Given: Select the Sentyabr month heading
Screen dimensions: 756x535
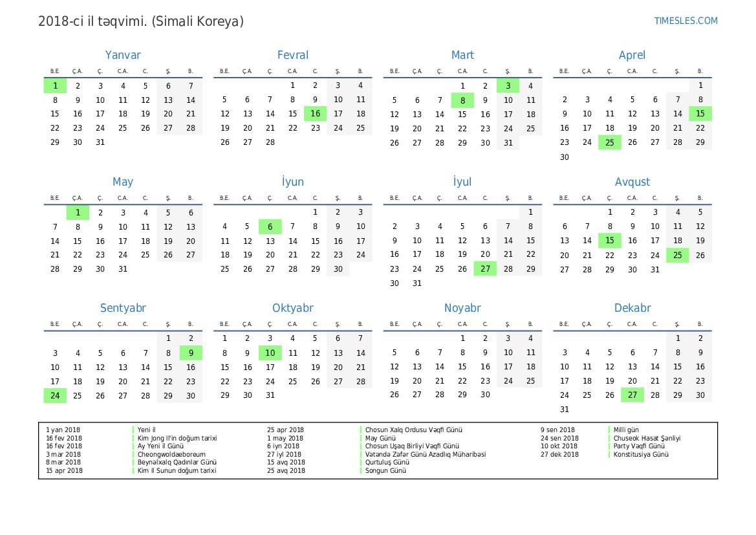Looking at the screenshot, I should (x=123, y=308).
